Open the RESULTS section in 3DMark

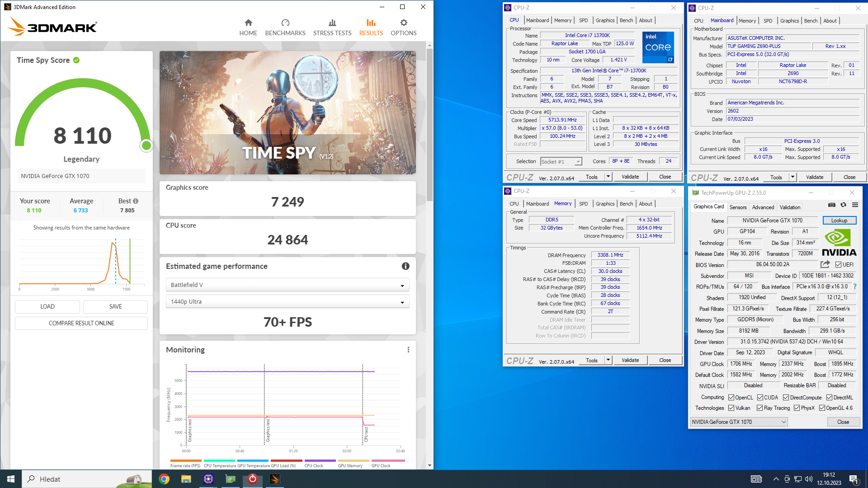371,28
